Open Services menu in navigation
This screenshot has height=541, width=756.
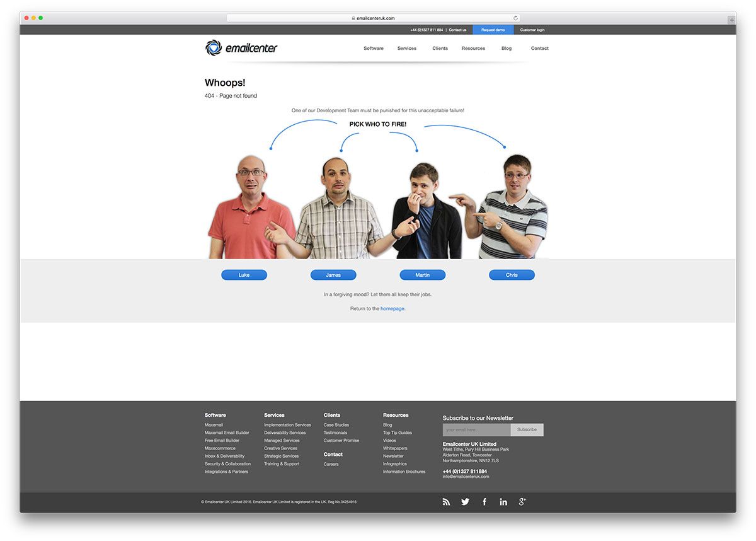click(x=407, y=49)
